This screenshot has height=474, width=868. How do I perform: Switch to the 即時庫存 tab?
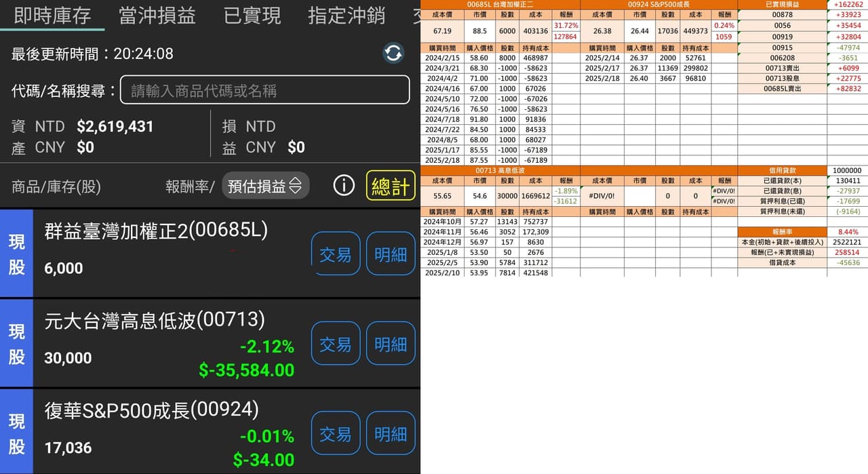coord(52,16)
